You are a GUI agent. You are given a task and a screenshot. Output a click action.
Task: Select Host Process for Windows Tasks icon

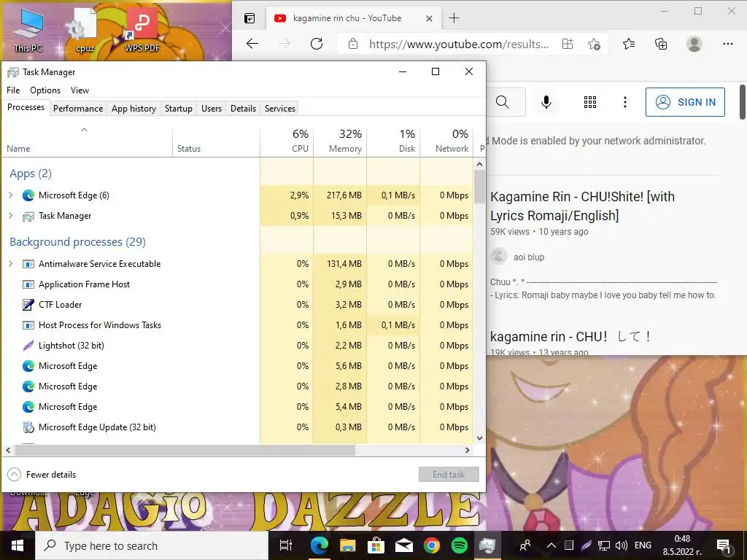[x=28, y=325]
